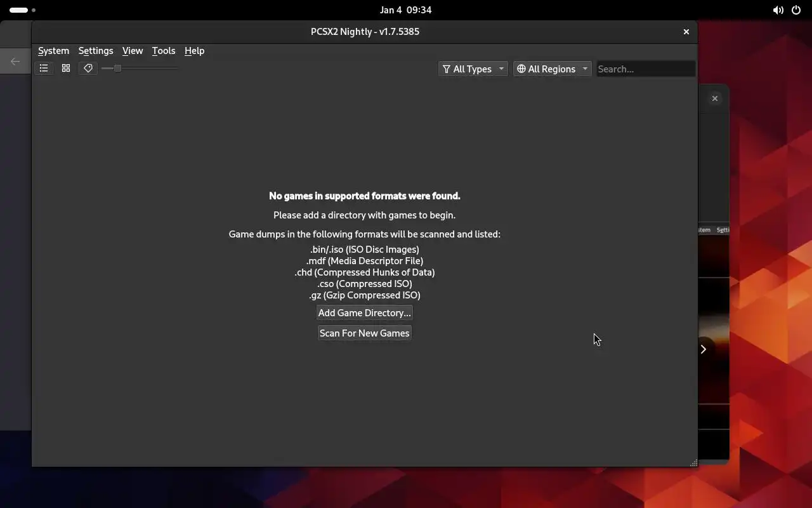The height and width of the screenshot is (508, 812).
Task: Switch to game grid view
Action: pyautogui.click(x=66, y=69)
